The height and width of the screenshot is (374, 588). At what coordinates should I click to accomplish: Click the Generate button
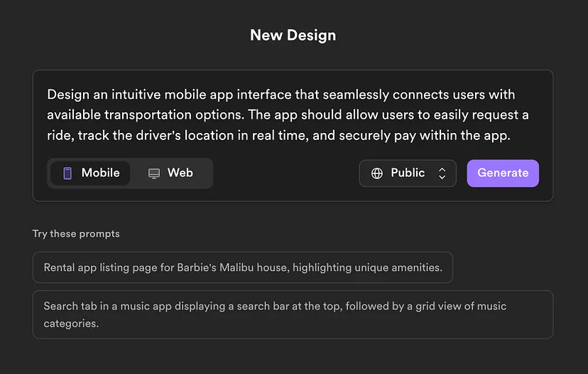503,173
